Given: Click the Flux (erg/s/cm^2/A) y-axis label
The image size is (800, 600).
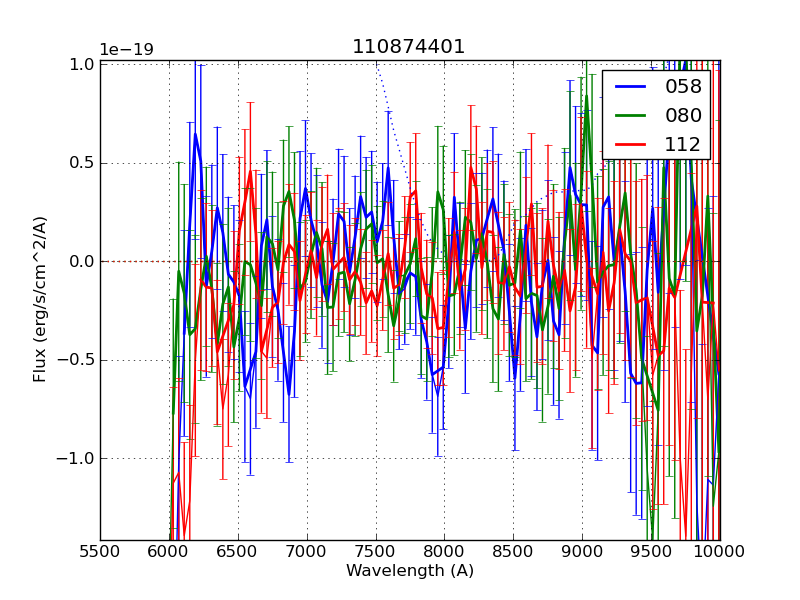Looking at the screenshot, I should [40, 299].
